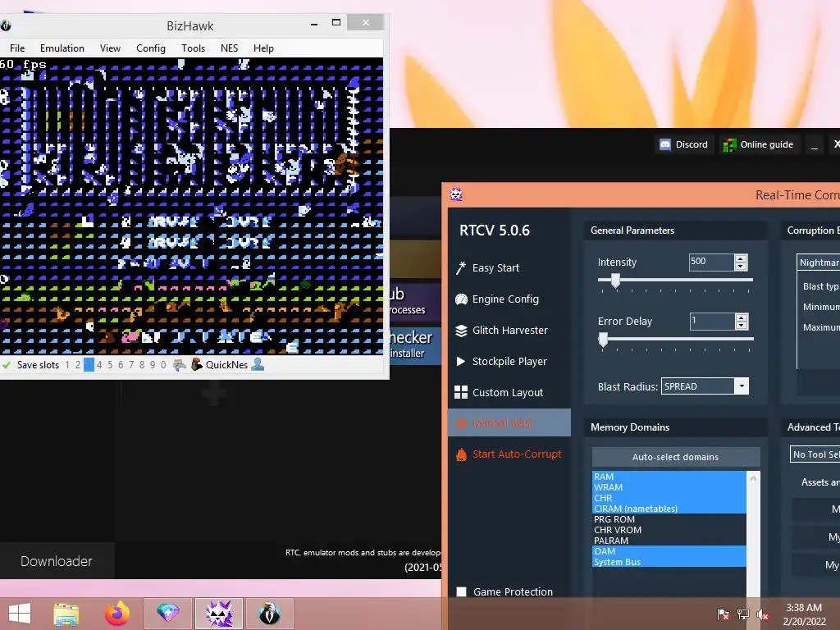The width and height of the screenshot is (840, 630).
Task: Click the Error Delay value field
Action: pyautogui.click(x=712, y=322)
